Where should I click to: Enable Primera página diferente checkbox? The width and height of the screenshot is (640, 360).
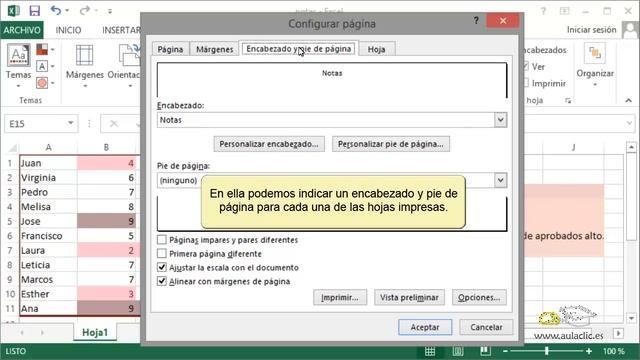tap(162, 253)
